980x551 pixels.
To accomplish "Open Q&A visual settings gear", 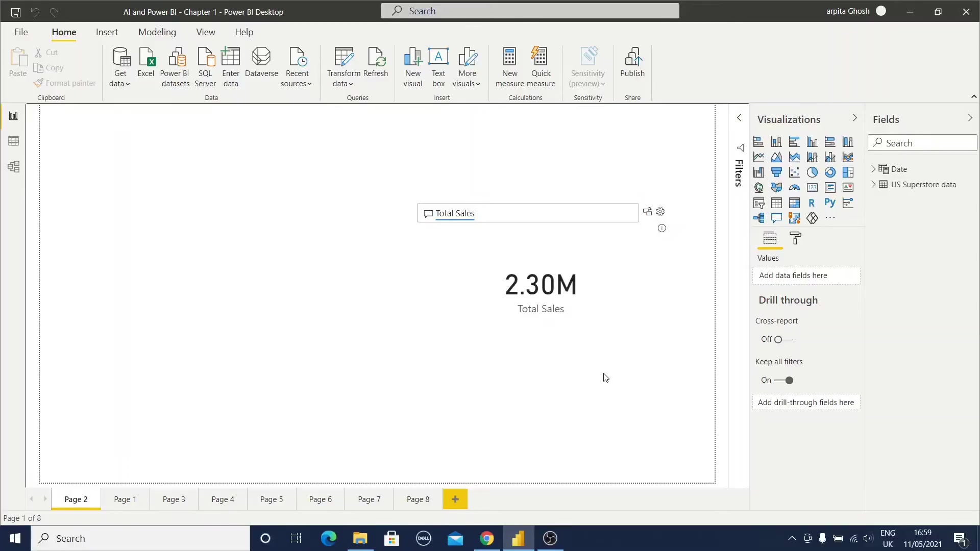I will coord(660,211).
